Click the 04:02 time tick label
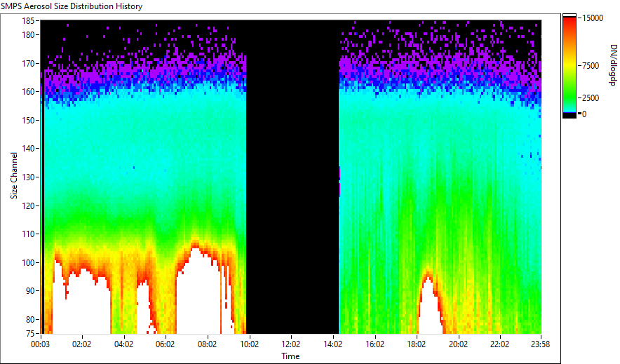This screenshot has width=620, height=364. [123, 344]
